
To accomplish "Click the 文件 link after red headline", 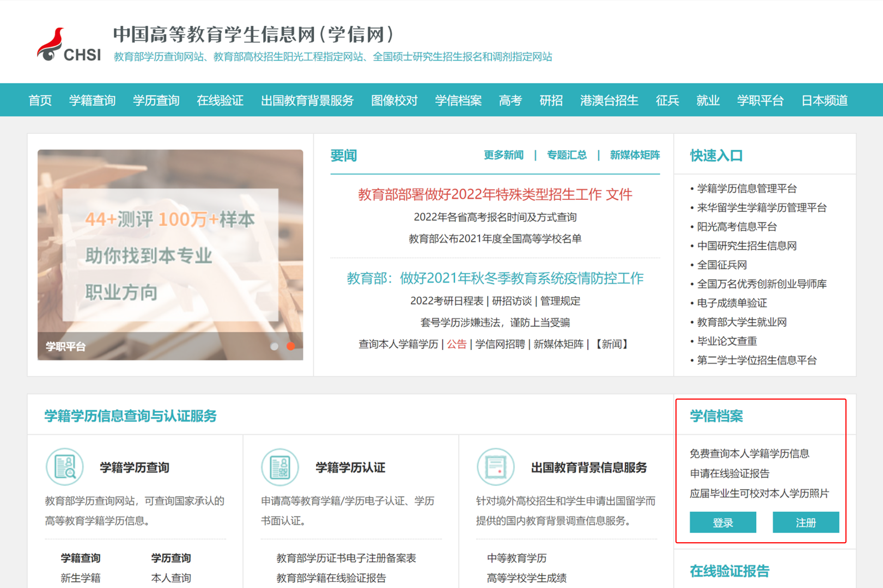I will pyautogui.click(x=619, y=194).
